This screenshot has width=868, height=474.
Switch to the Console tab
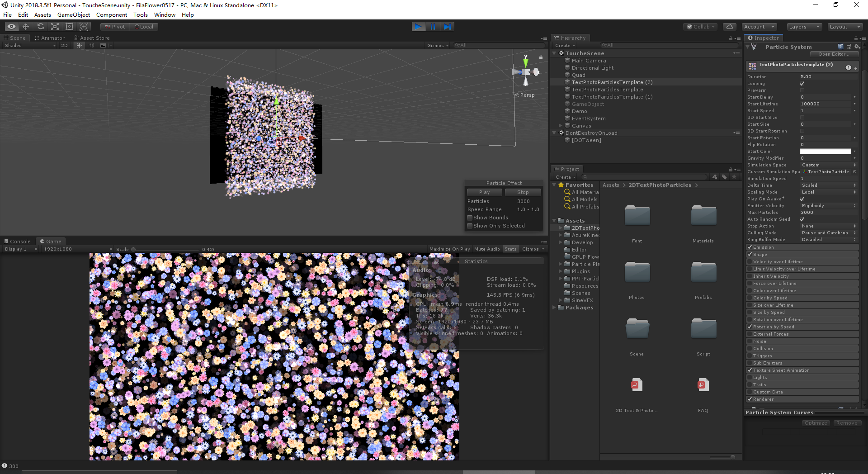coord(18,242)
